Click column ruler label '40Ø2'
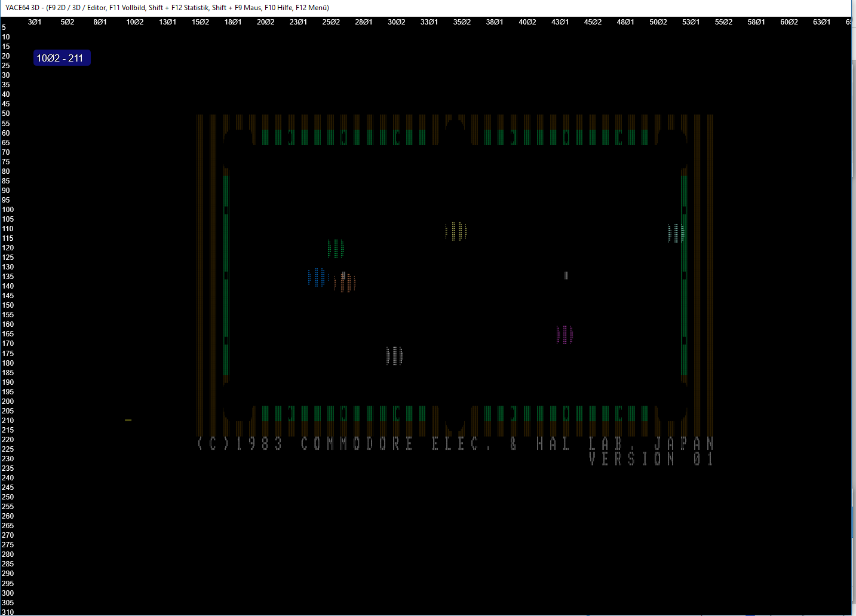Screen dimensions: 856x616 [527, 22]
